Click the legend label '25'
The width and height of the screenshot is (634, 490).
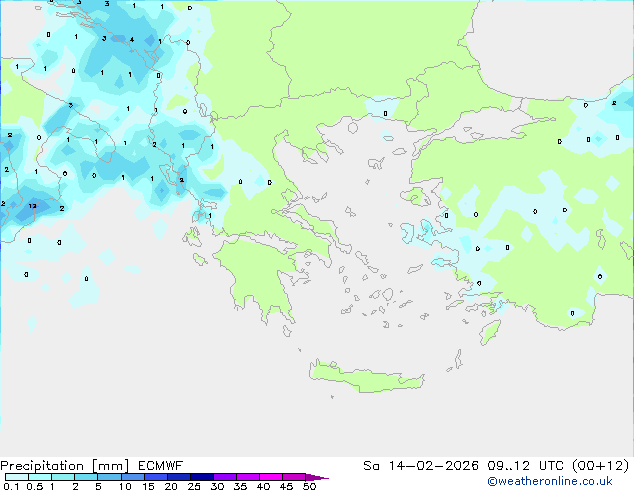[x=194, y=486]
